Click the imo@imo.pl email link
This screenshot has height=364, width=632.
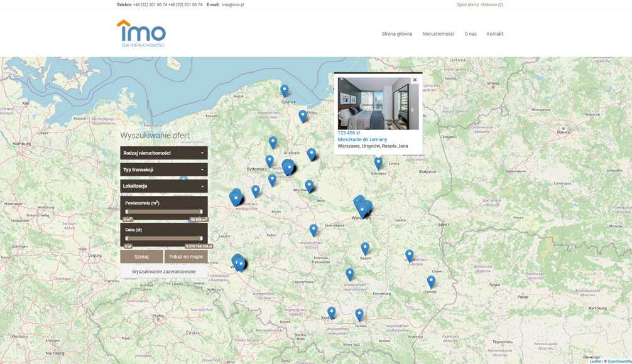tap(233, 5)
